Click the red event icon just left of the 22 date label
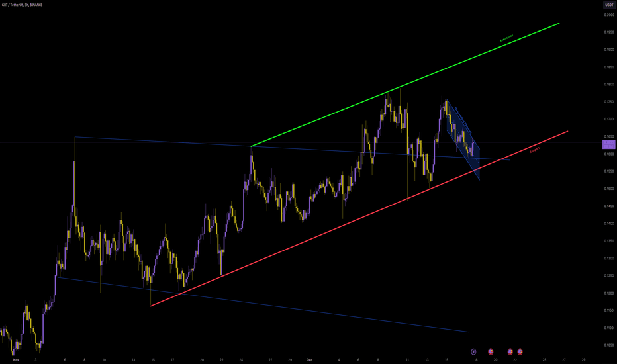Screen dimensions: 617x364 point(510,352)
